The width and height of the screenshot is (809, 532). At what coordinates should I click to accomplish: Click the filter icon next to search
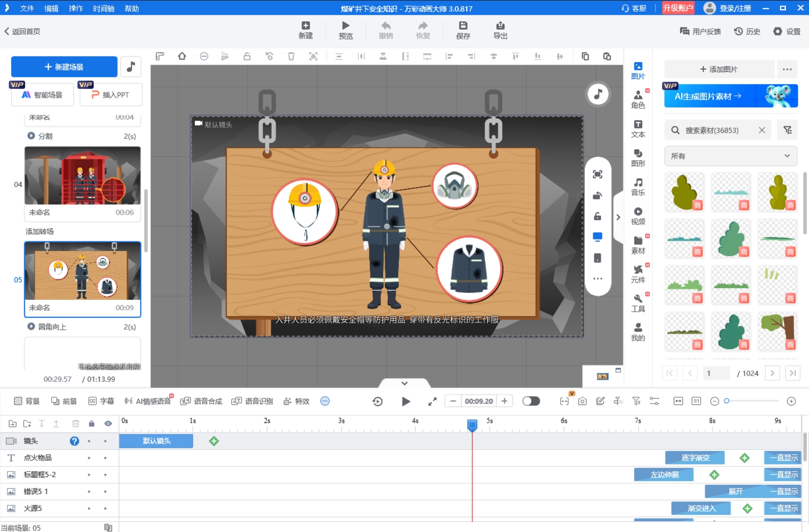point(787,130)
